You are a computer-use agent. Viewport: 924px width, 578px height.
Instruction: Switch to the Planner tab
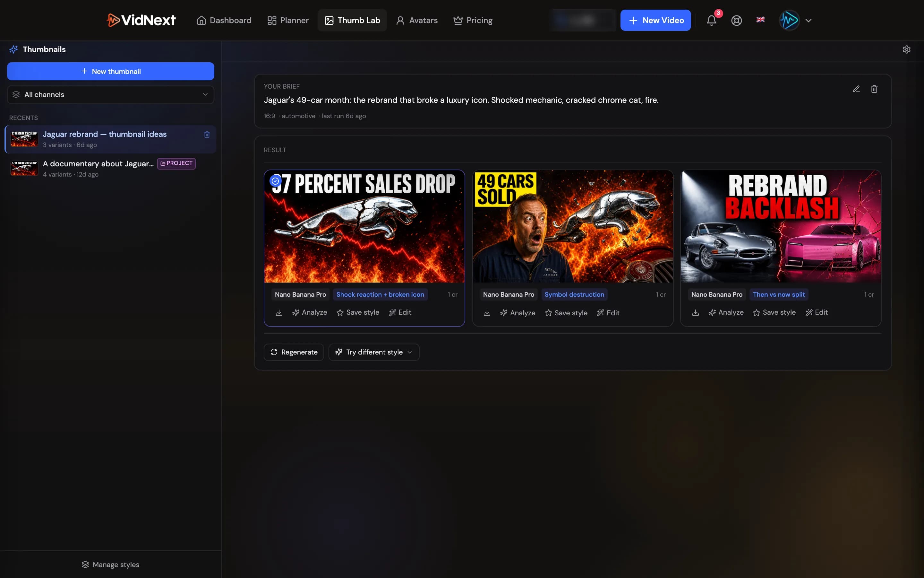tap(288, 20)
